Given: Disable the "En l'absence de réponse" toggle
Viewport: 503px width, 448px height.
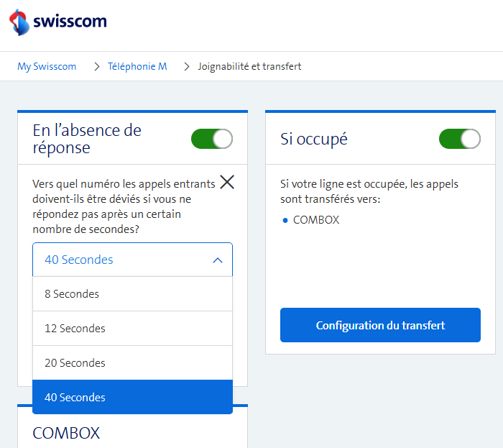Looking at the screenshot, I should (x=212, y=139).
